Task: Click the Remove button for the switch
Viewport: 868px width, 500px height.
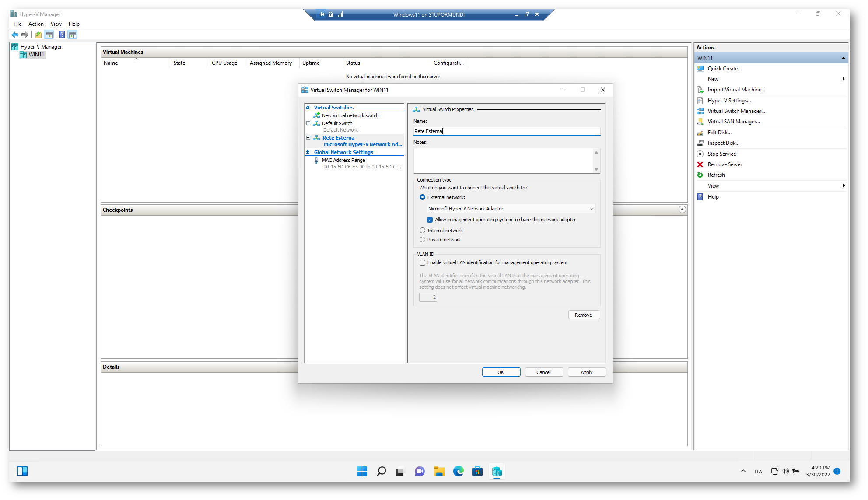Action: (x=584, y=315)
